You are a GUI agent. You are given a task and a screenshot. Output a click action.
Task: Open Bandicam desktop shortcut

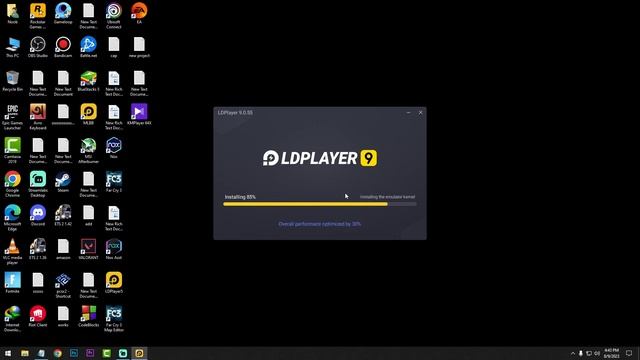[x=63, y=47]
